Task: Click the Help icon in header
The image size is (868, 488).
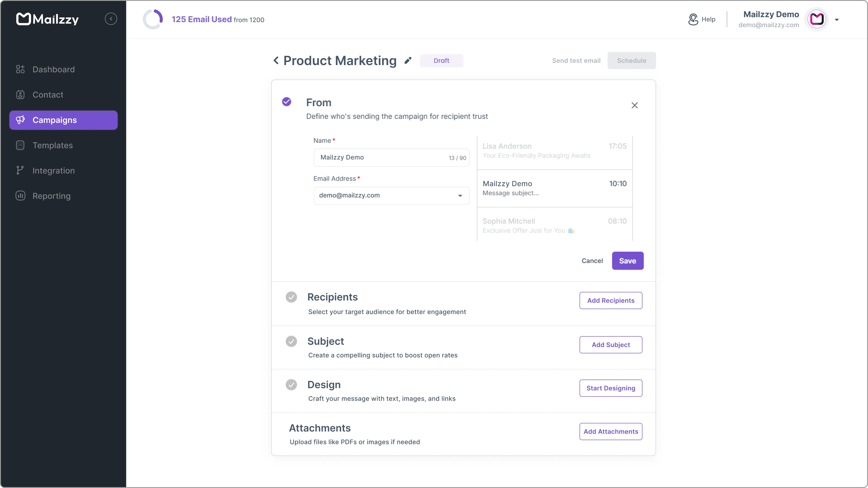Action: click(693, 19)
